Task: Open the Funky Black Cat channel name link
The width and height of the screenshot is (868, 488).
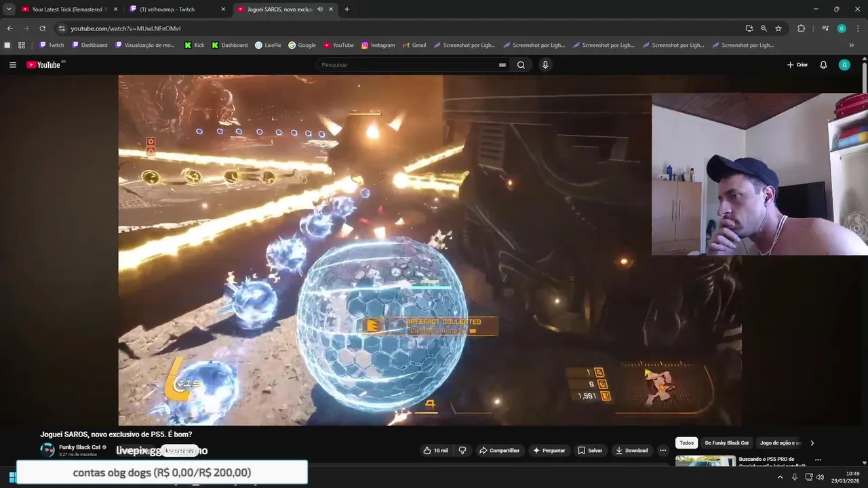Action: pos(80,447)
